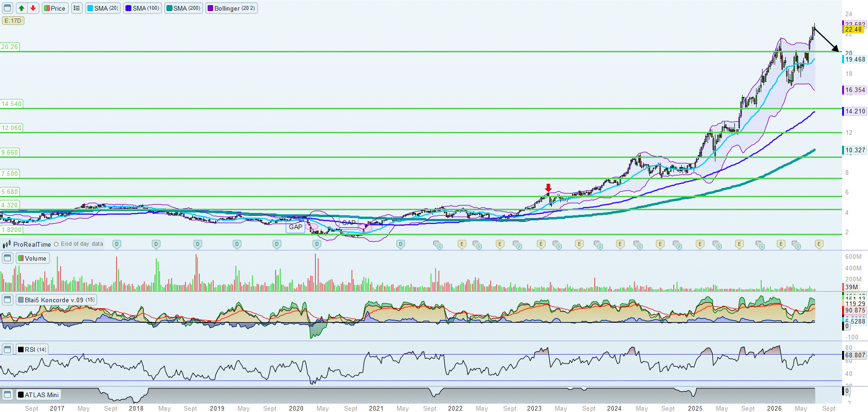Open the news event icon in spring 2022

(478, 245)
